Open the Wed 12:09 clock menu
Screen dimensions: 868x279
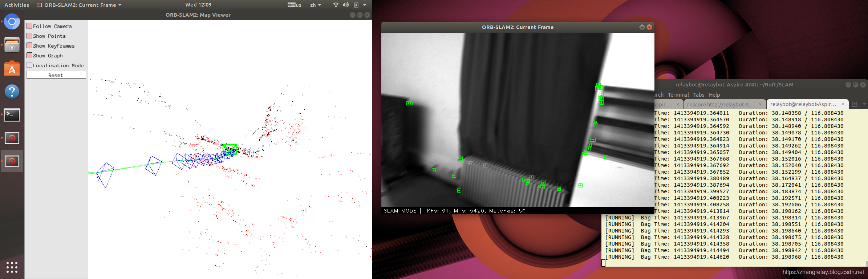tap(198, 5)
